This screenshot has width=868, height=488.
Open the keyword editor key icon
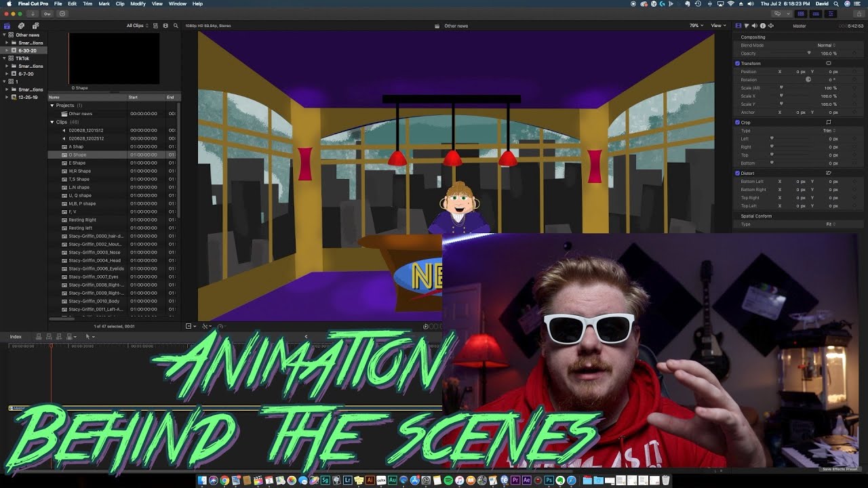click(x=47, y=14)
